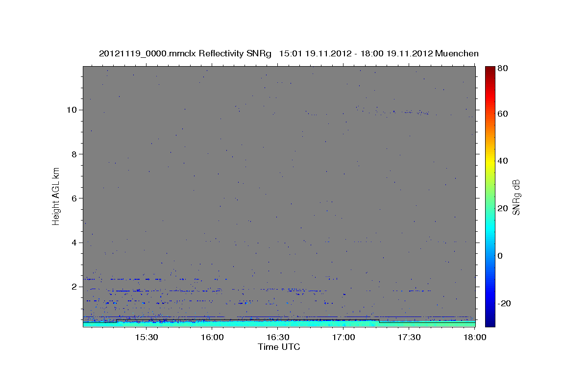Pick the dark blue bottom of colorbar
Image resolution: width=588 pixels, height=392 pixels.
pos(490,322)
